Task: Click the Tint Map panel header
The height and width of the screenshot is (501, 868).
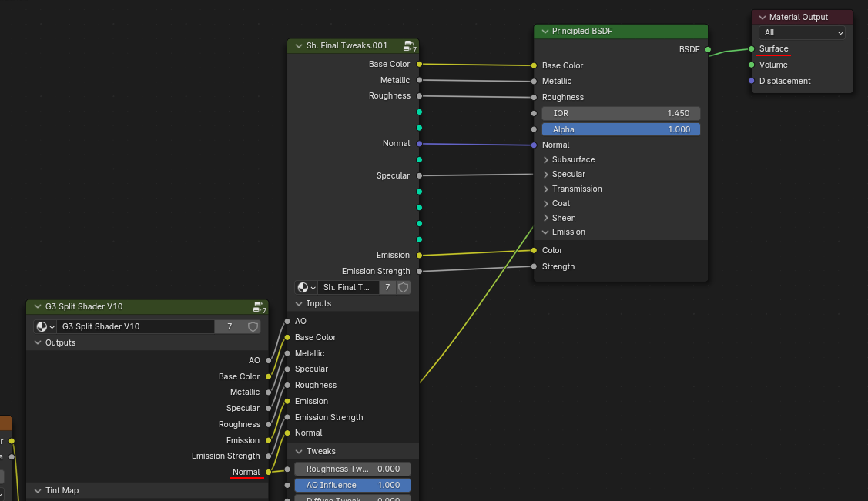Action: pos(62,490)
